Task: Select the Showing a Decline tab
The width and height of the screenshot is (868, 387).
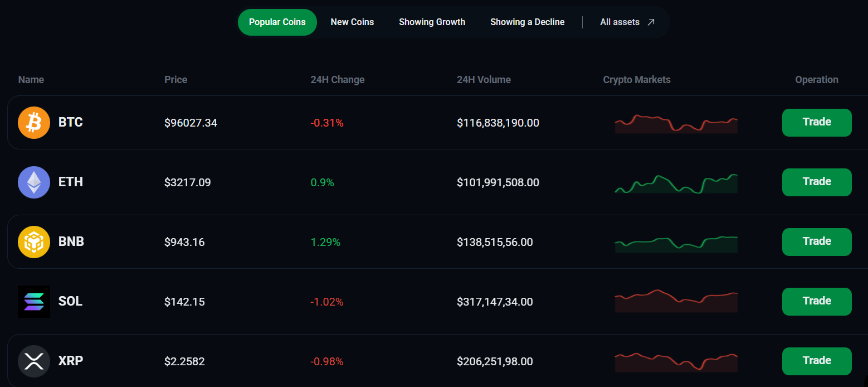Action: [x=527, y=22]
